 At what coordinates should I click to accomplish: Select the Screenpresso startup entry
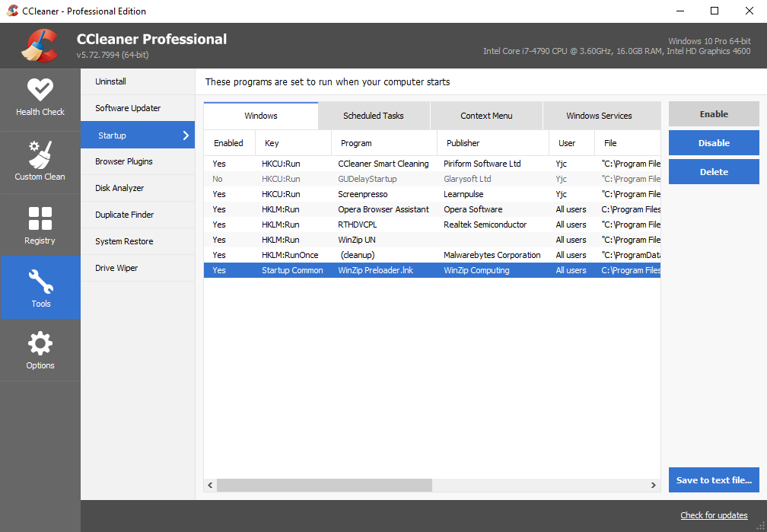(x=432, y=194)
